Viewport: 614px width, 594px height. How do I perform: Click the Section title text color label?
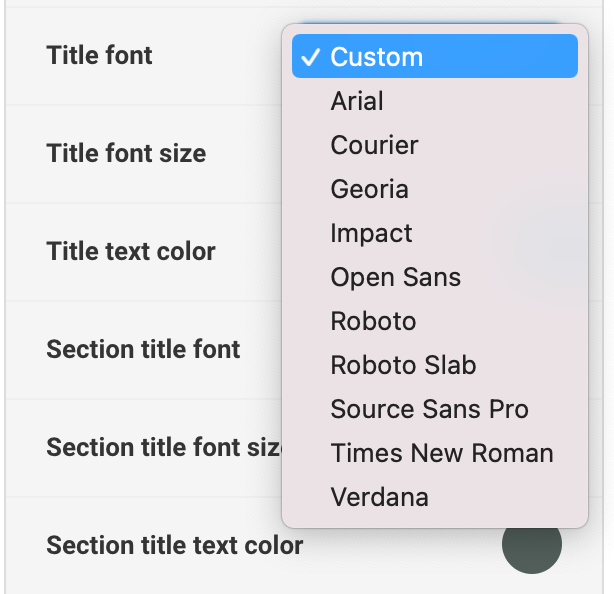coord(175,545)
